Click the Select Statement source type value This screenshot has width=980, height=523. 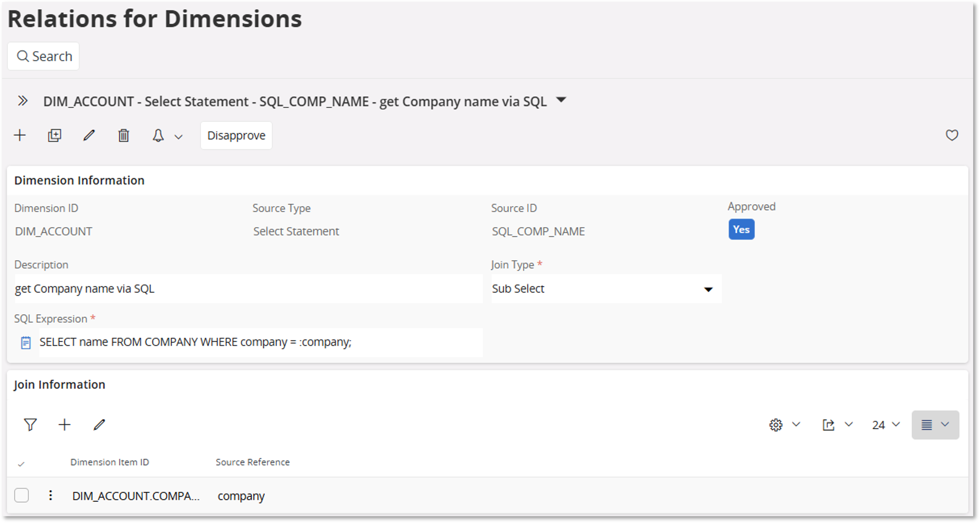pyautogui.click(x=296, y=232)
